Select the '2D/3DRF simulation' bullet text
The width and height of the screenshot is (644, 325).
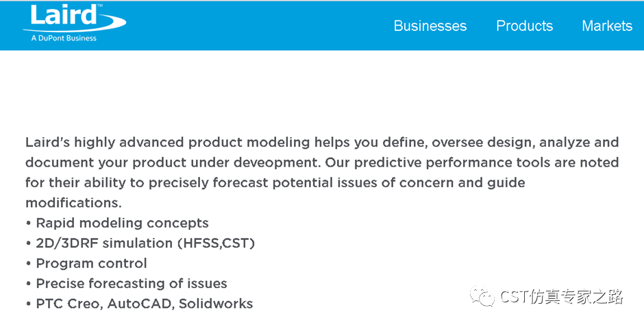[104, 243]
